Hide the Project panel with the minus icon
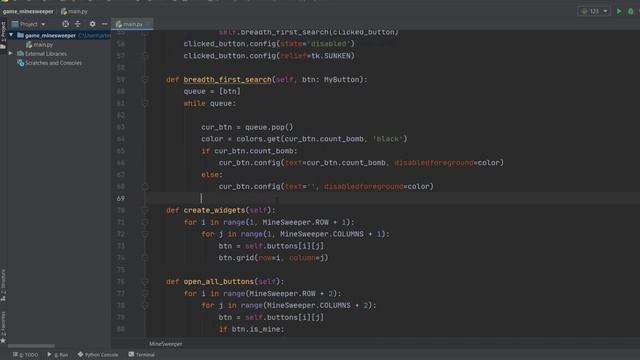Viewport: 640px width, 360px height. point(104,24)
